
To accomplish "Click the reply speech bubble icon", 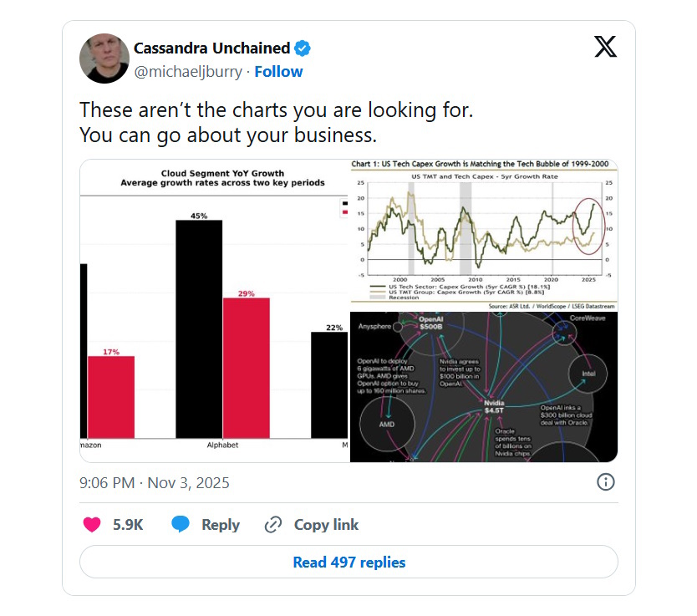I will coord(181,525).
